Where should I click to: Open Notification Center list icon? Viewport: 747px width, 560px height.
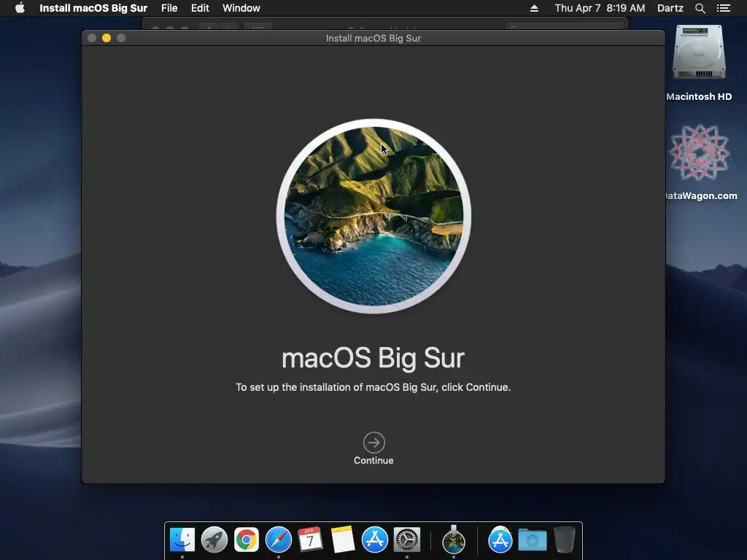point(724,8)
